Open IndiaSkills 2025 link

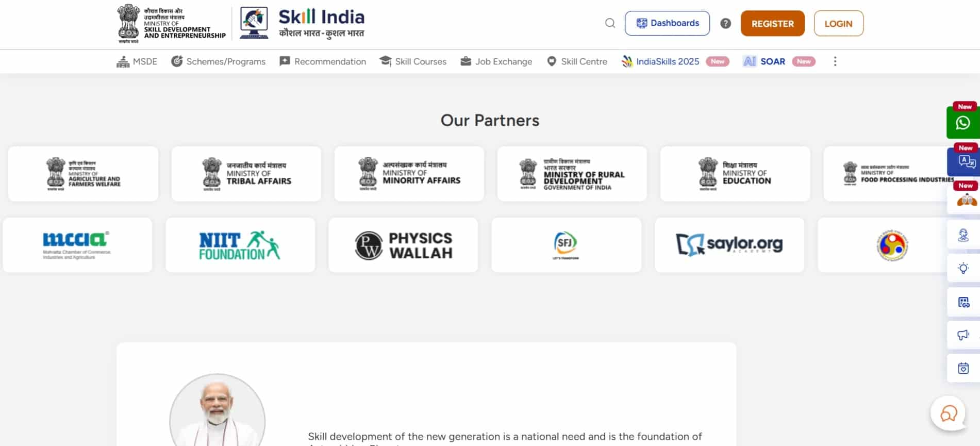point(667,61)
